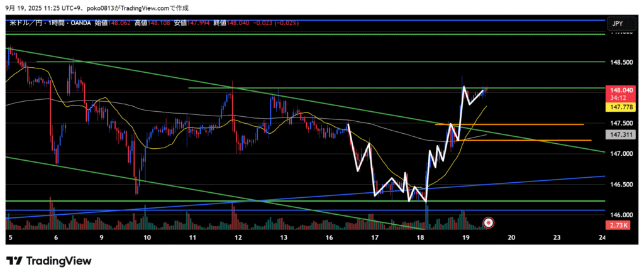
Task: Click the red 2.73K volume label
Action: [617, 225]
